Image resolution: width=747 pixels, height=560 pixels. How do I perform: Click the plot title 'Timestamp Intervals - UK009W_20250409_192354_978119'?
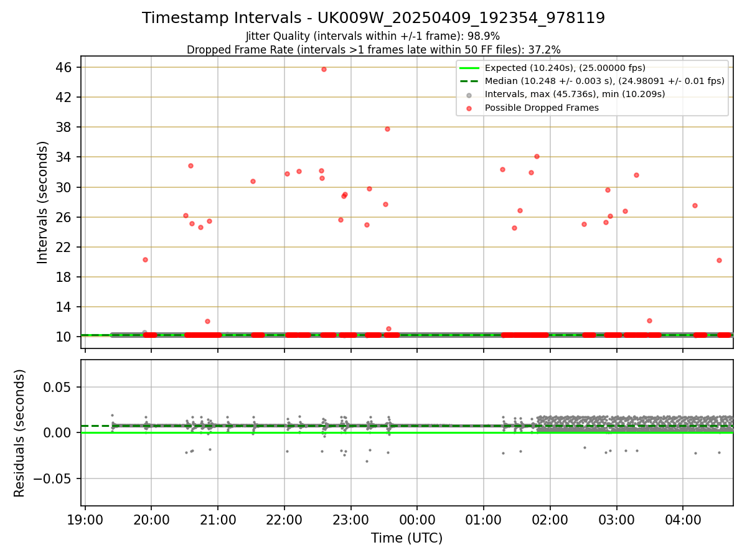tap(374, 18)
